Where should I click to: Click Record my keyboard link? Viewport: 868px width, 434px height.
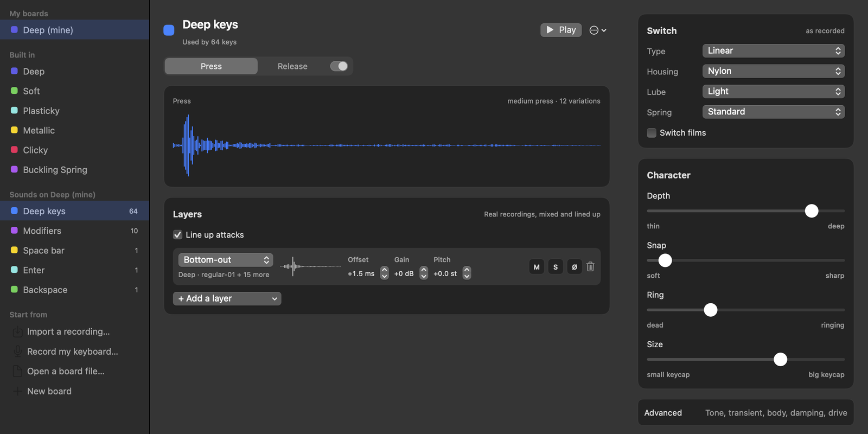73,352
